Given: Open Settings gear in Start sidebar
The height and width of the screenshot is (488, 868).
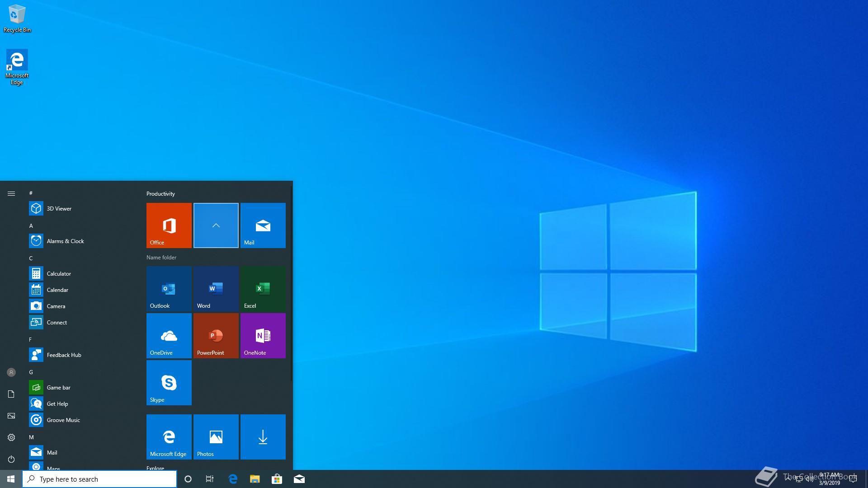Looking at the screenshot, I should 11,437.
